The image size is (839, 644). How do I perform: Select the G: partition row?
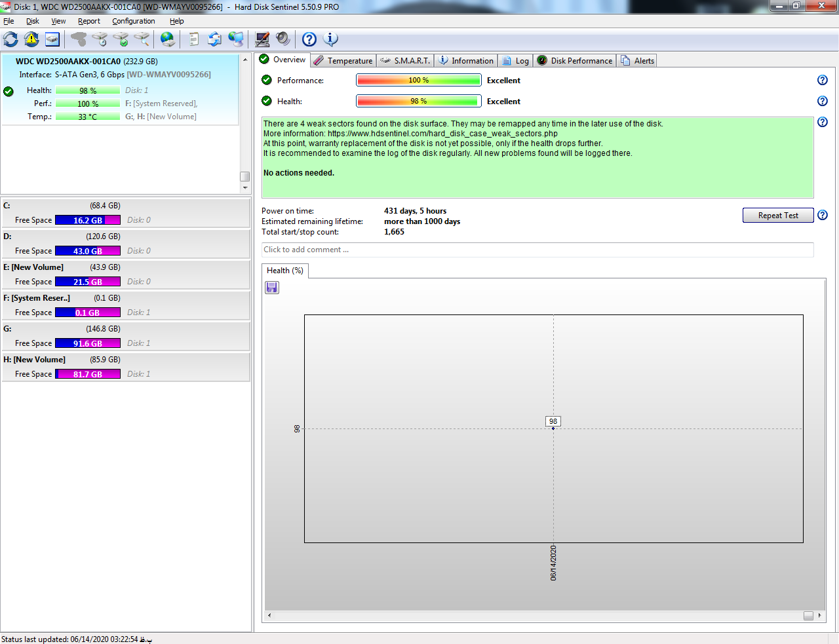coord(125,336)
